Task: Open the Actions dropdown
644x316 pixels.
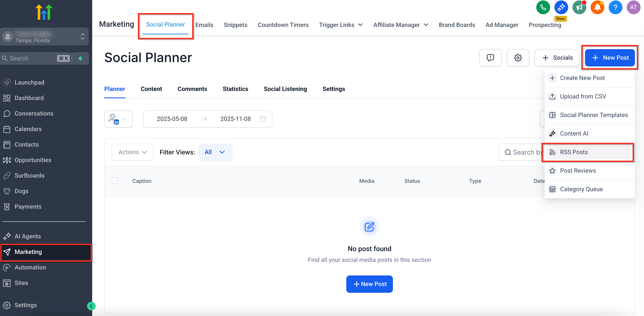Action: click(x=132, y=152)
